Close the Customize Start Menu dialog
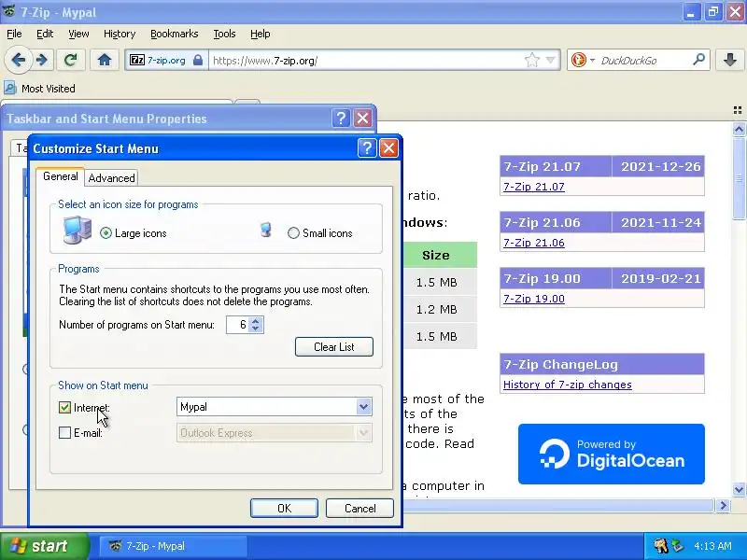 [x=388, y=148]
